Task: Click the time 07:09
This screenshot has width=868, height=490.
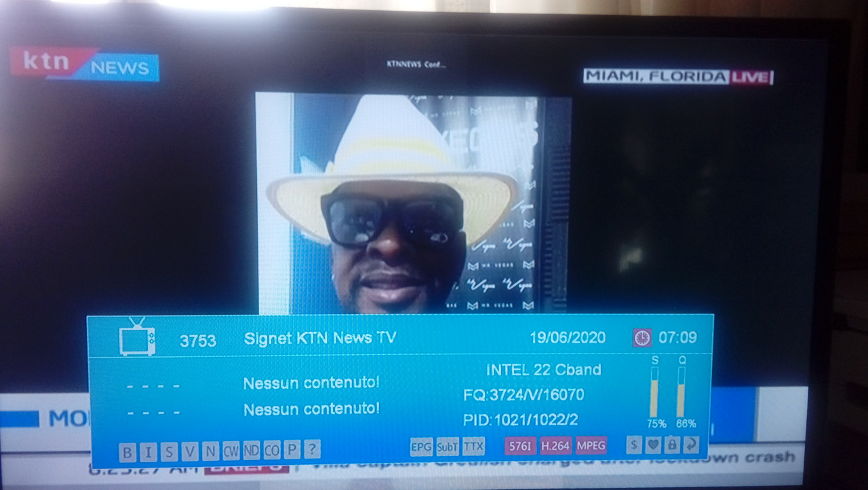Action: pyautogui.click(x=677, y=337)
